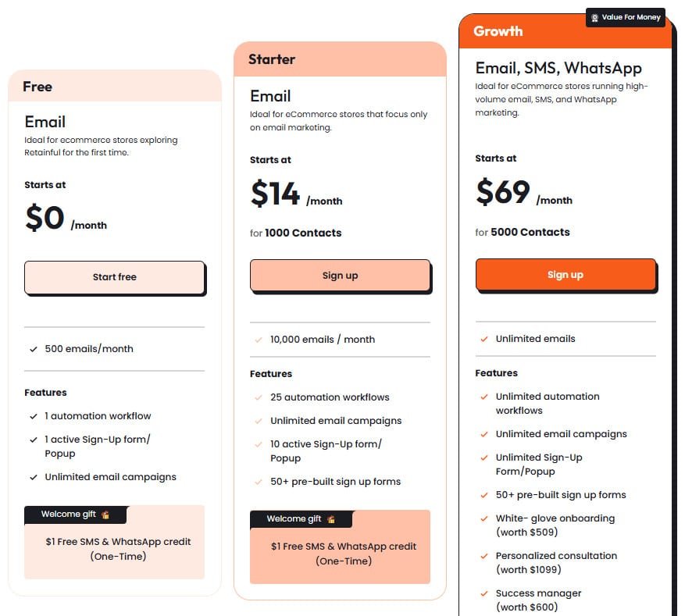Click checkmark beside Personalized consultation
The width and height of the screenshot is (685, 616).
pos(484,556)
